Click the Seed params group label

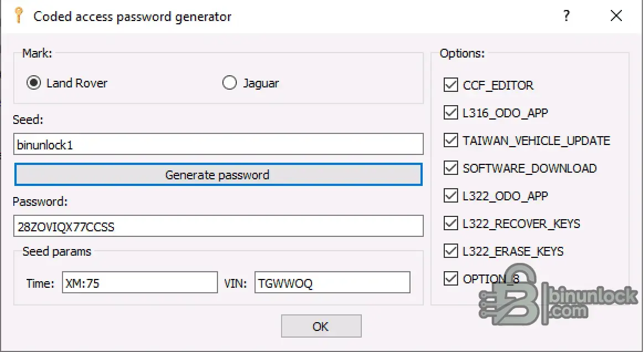(56, 251)
